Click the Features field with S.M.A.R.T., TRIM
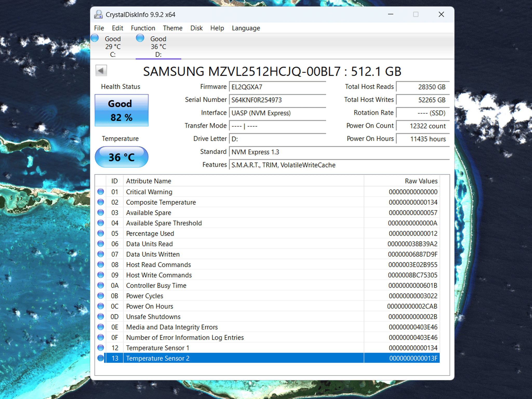This screenshot has width=532, height=399. tap(339, 165)
